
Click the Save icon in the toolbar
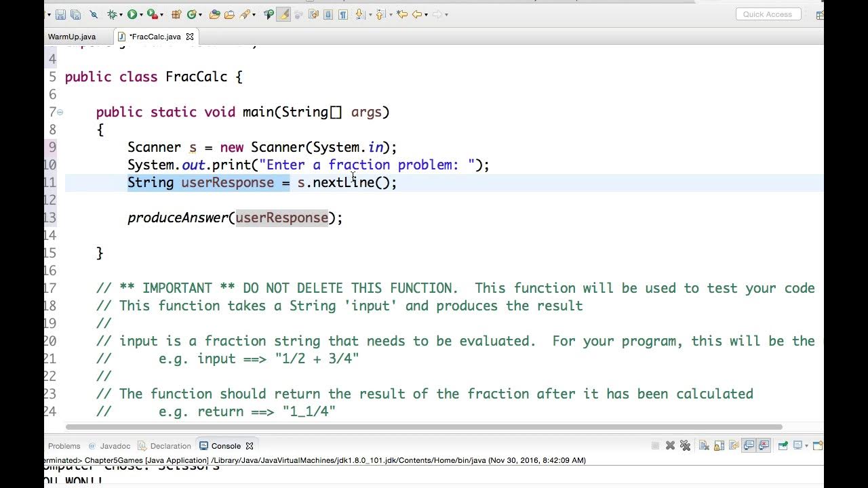tap(60, 14)
